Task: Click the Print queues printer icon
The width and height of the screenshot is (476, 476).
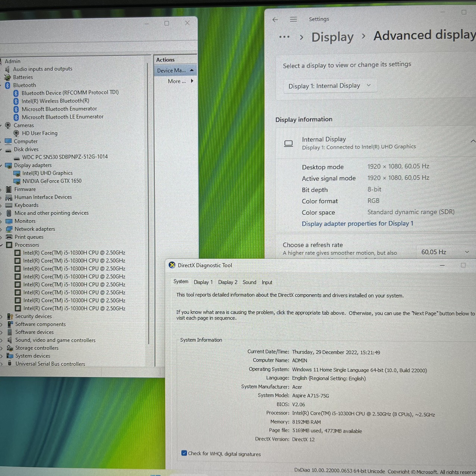Action: pos(9,237)
